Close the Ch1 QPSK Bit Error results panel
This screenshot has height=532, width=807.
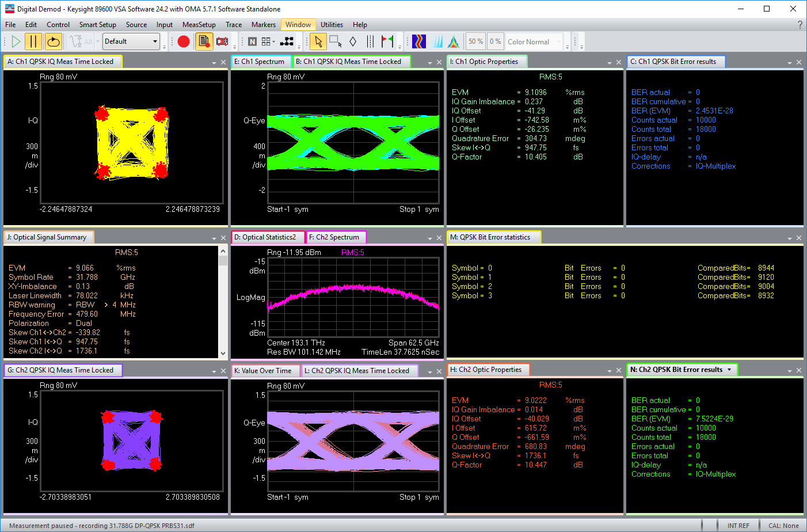point(799,63)
